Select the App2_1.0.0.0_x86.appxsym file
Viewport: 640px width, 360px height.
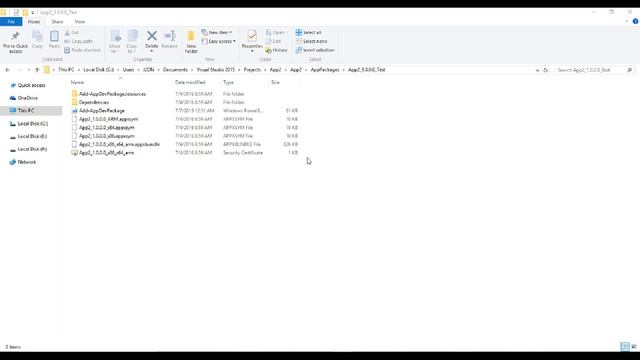(x=107, y=136)
